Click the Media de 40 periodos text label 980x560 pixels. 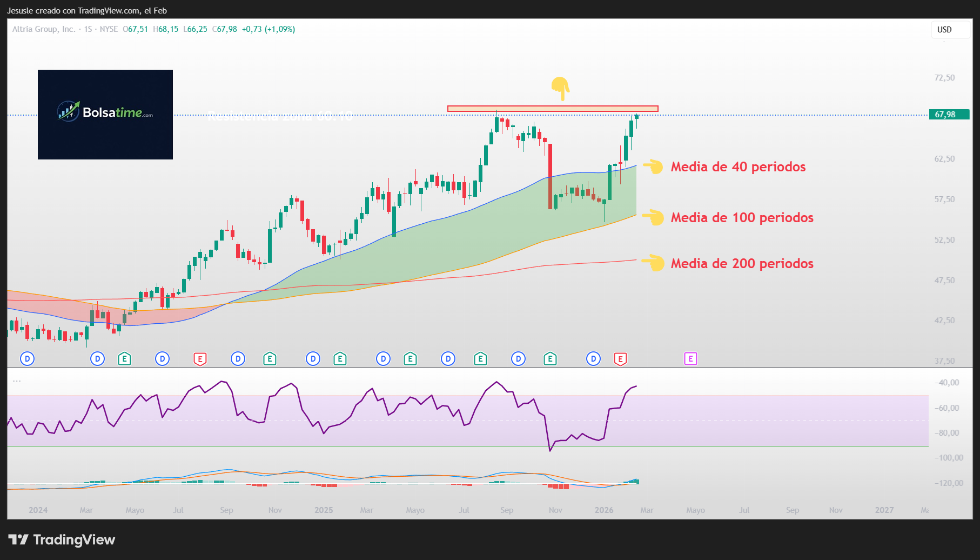tap(738, 167)
